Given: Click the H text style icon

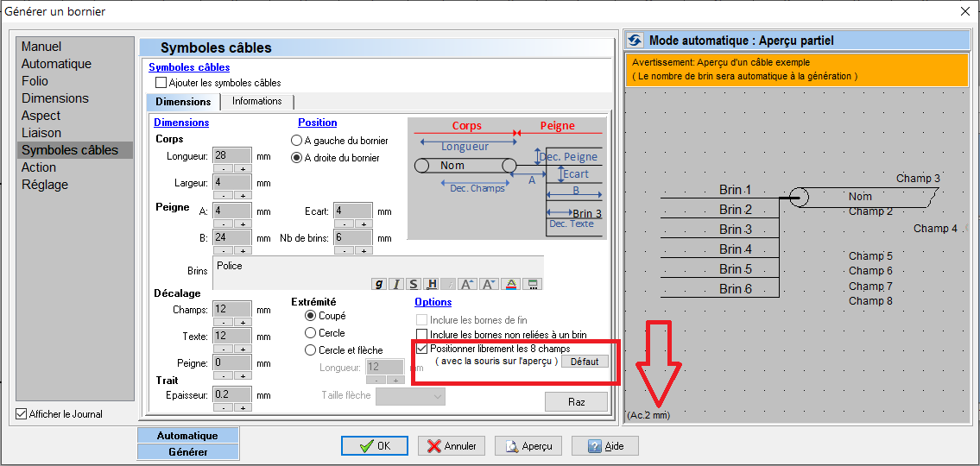Looking at the screenshot, I should coord(432,284).
